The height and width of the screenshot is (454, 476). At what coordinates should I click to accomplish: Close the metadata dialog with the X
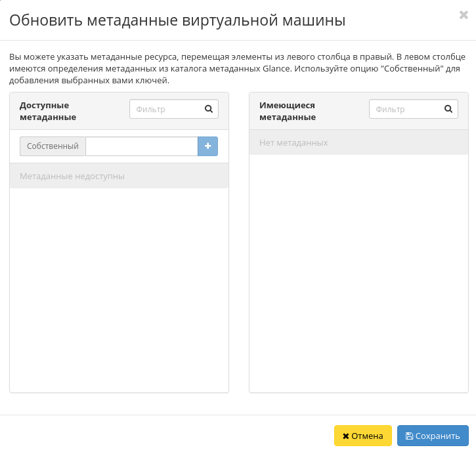tap(464, 15)
